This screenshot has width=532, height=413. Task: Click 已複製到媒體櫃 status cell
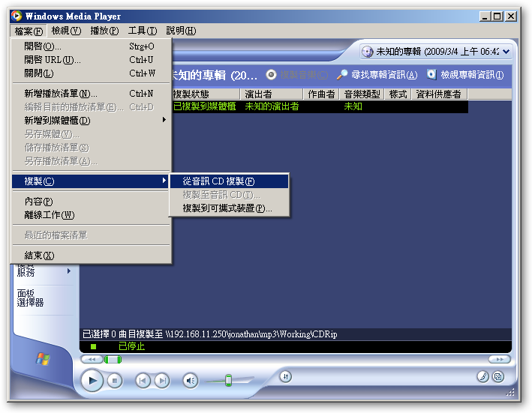tap(204, 106)
